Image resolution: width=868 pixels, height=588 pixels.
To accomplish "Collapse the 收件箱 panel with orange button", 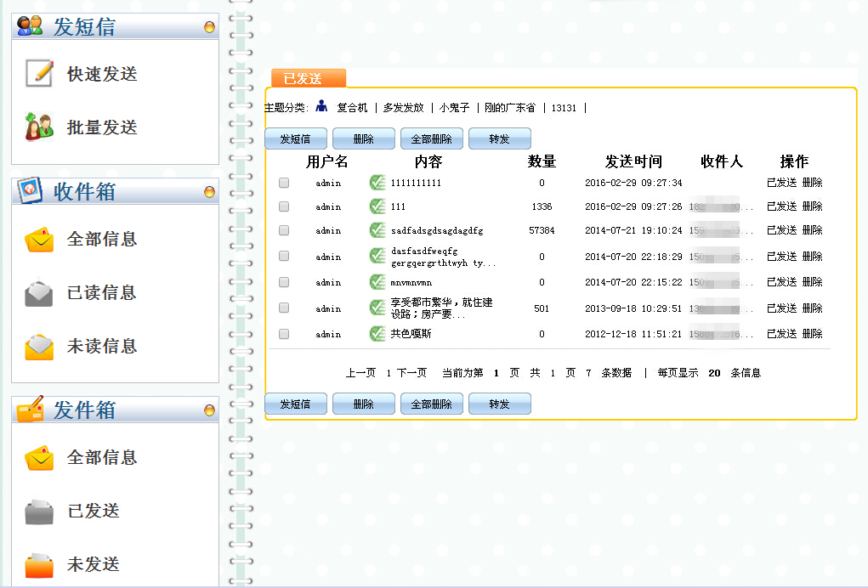I will [209, 191].
